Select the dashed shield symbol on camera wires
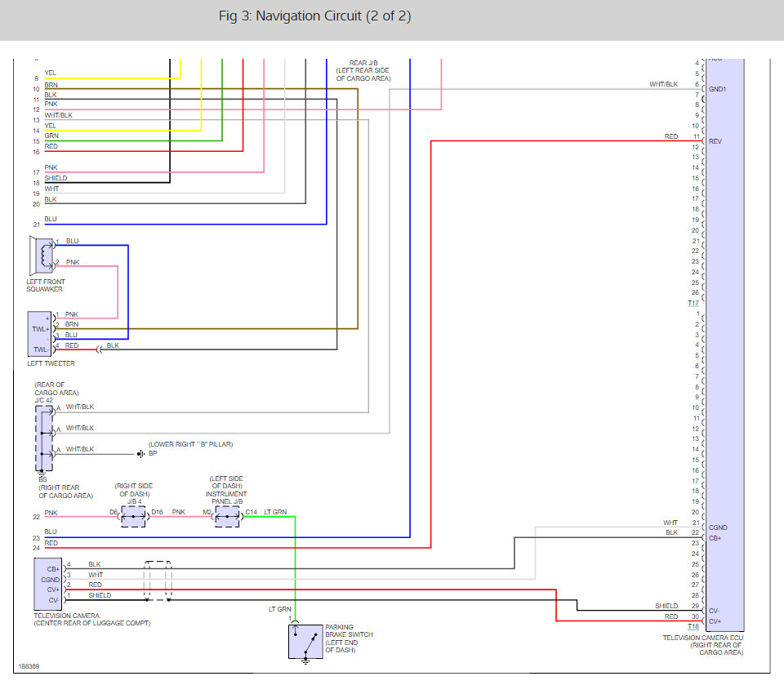 158,581
